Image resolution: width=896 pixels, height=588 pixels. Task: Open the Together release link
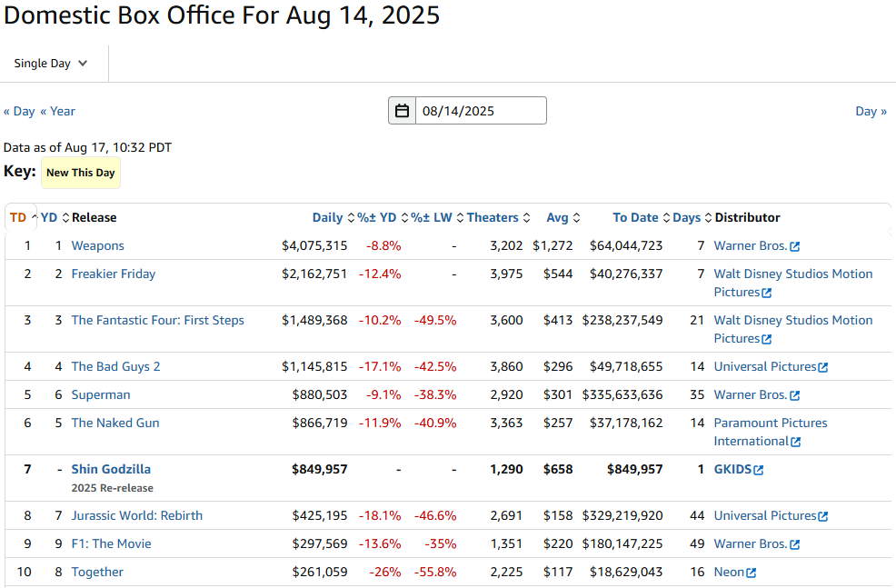97,572
